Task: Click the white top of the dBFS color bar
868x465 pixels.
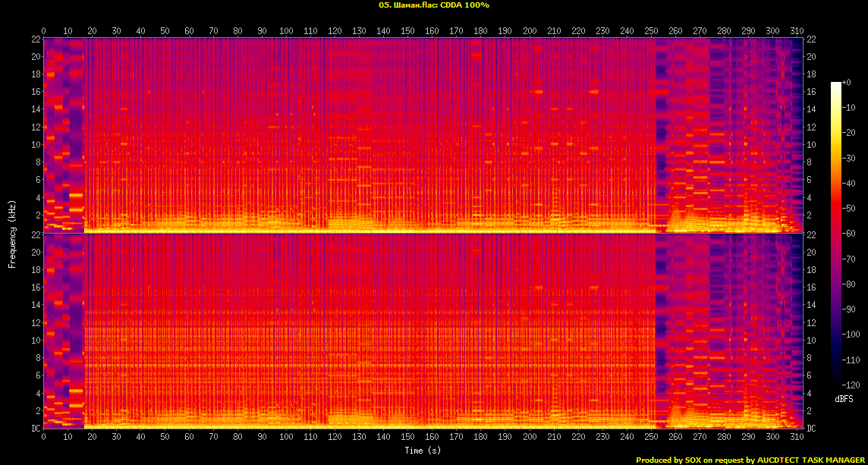Action: [836, 83]
